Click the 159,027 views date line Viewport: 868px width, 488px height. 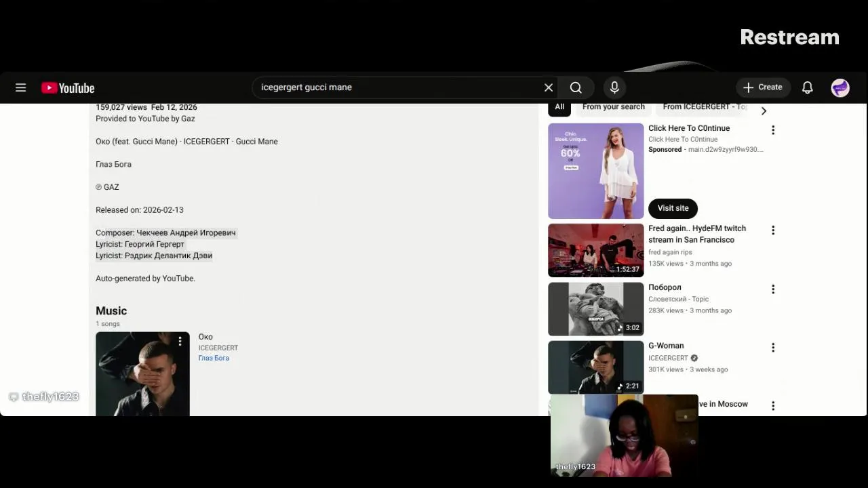146,107
